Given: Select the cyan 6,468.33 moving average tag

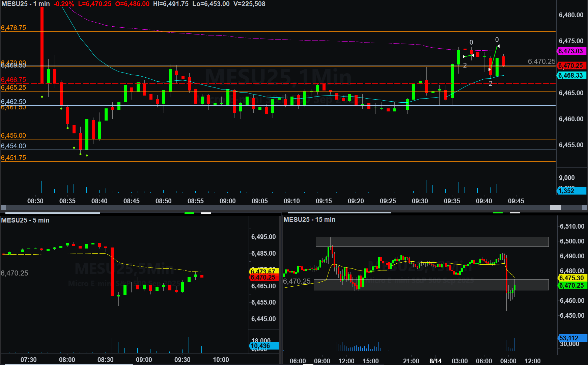Looking at the screenshot, I should coord(571,75).
